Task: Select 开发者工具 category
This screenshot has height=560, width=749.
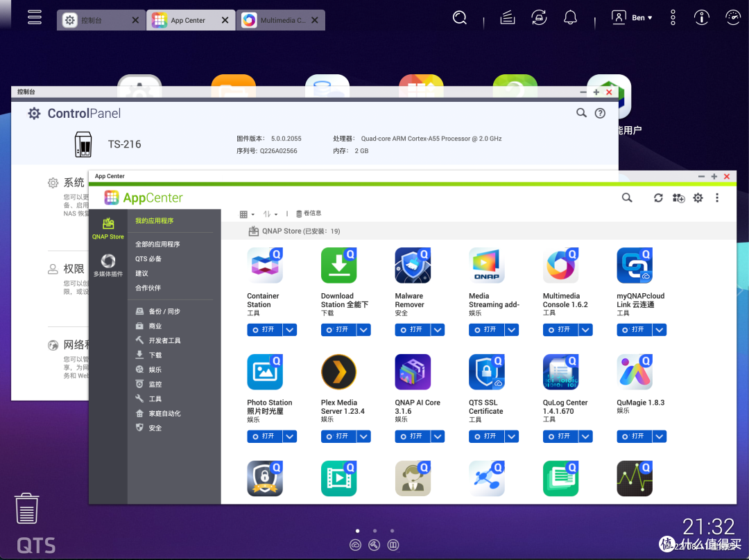Action: click(158, 340)
